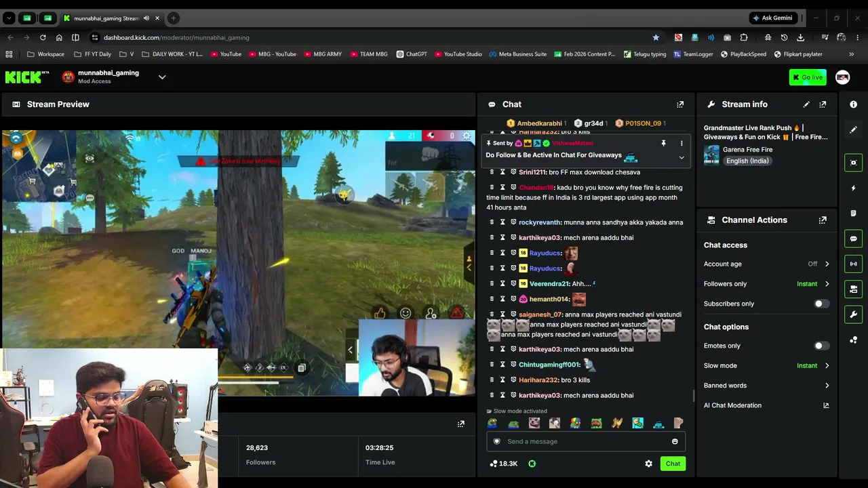Toggle Subscribers only chat
Viewport: 868px width, 488px height.
821,304
